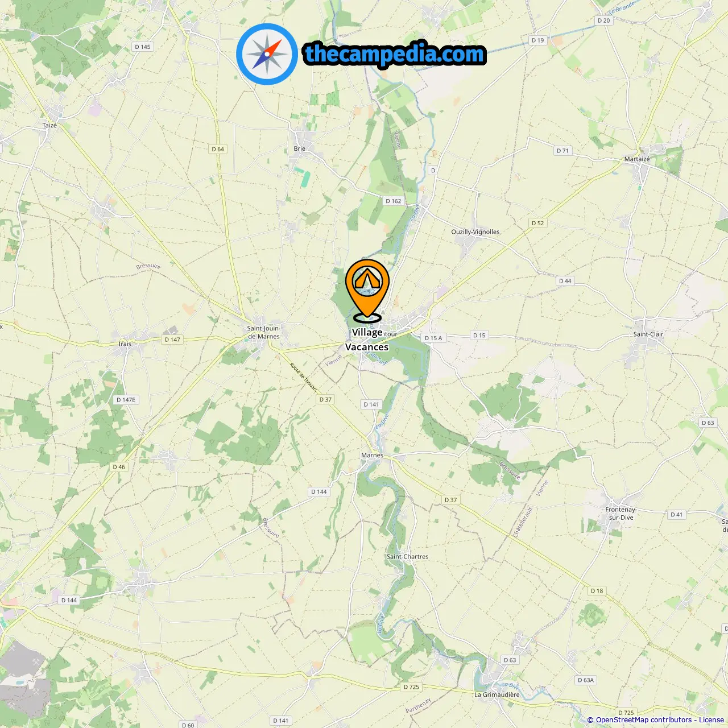Viewport: 728px width, 728px height.
Task: Select the Taizé town label
Action: 49,126
